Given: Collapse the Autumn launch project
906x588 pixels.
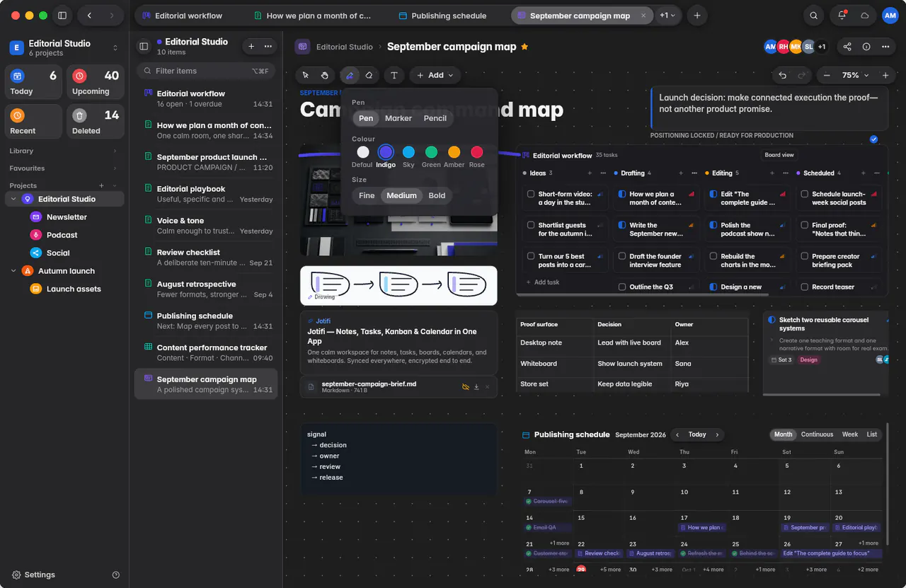Looking at the screenshot, I should point(13,271).
